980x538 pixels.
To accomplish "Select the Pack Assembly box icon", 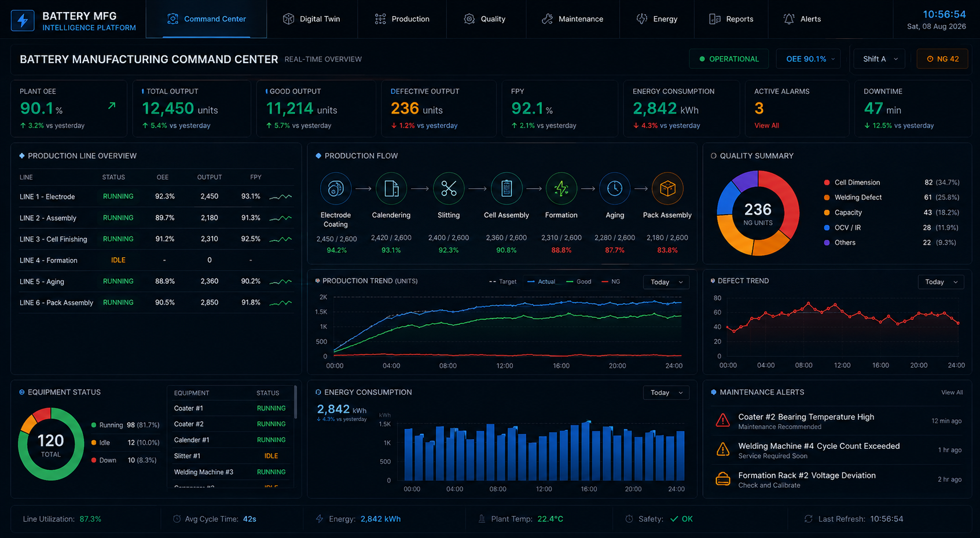I will click(x=667, y=188).
